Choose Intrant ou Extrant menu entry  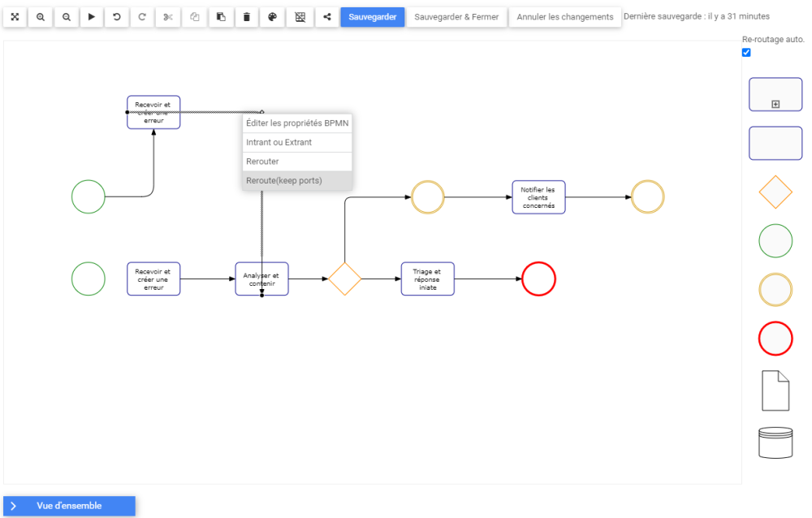[297, 142]
